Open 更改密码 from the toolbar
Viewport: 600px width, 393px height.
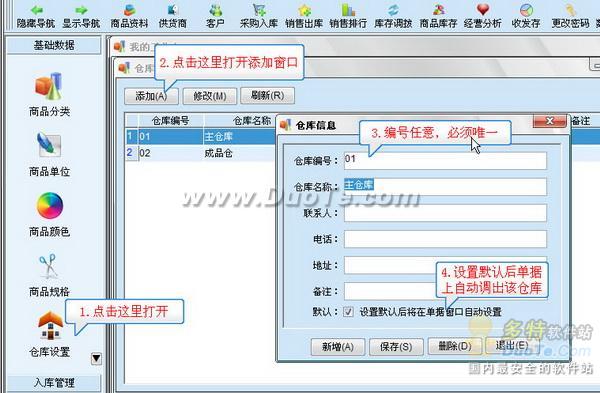click(x=570, y=16)
